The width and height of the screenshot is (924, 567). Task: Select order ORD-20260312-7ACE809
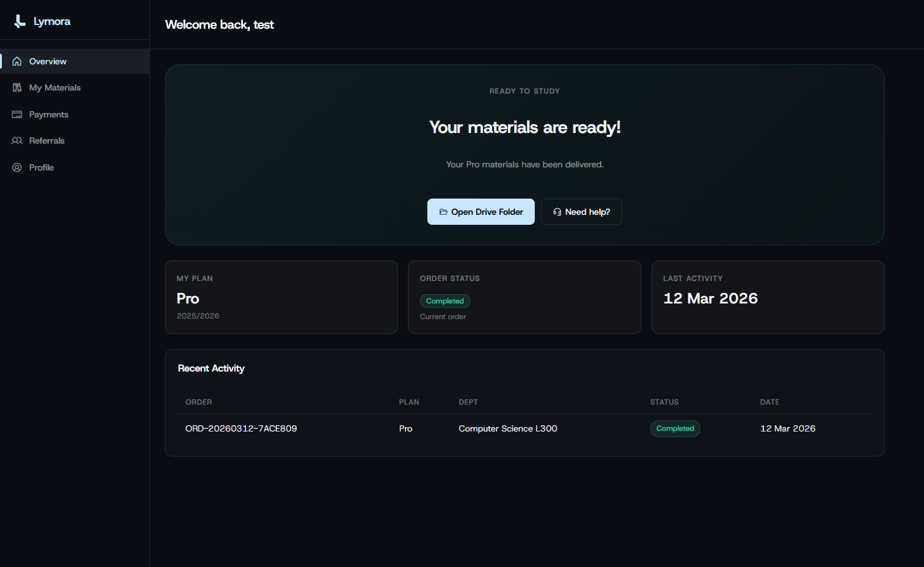(x=241, y=428)
